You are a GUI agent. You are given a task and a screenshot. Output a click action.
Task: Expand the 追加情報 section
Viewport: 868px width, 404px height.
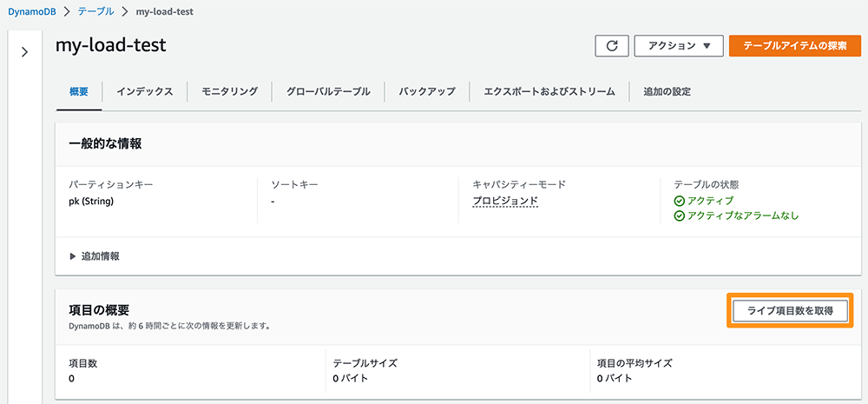[x=94, y=256]
